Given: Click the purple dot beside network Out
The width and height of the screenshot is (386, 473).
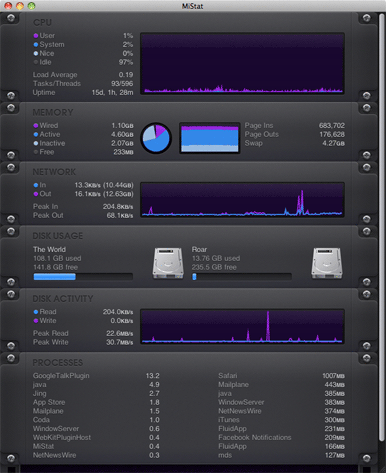Looking at the screenshot, I should 36,194.
